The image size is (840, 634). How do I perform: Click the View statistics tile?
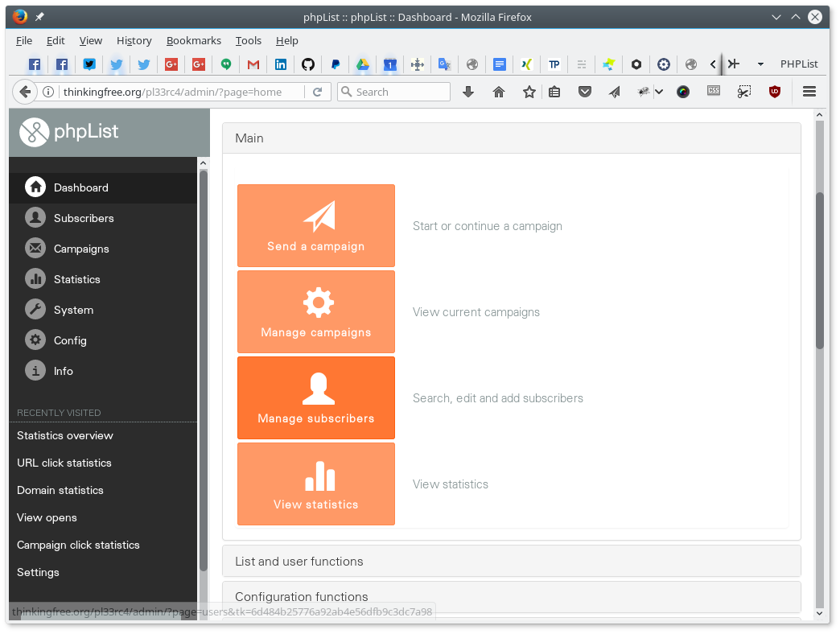[315, 484]
